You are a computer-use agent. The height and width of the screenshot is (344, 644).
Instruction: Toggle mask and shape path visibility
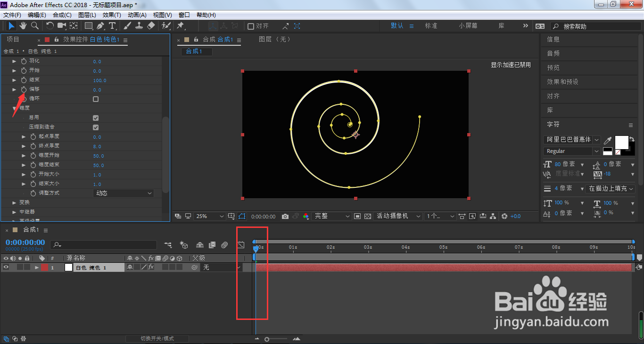point(242,216)
